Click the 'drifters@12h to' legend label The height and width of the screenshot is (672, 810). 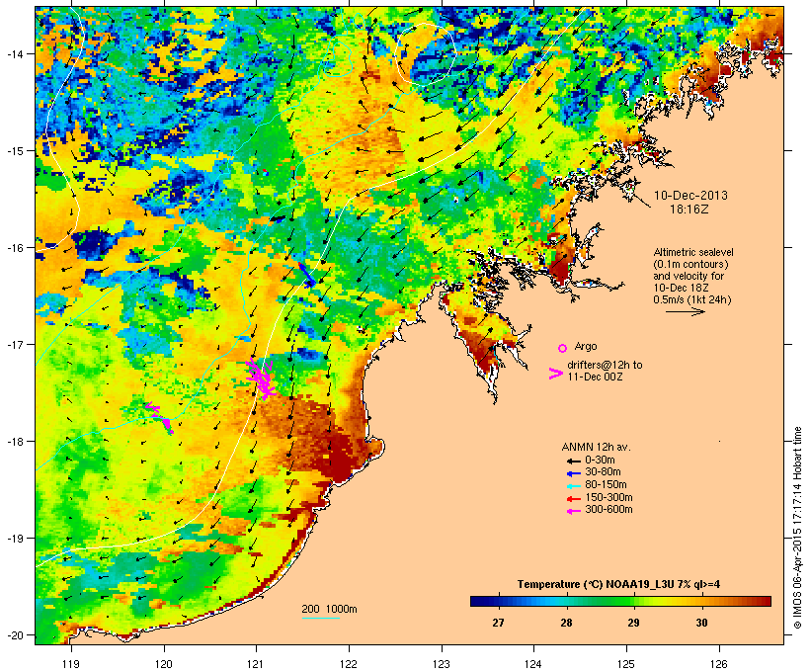coord(605,365)
